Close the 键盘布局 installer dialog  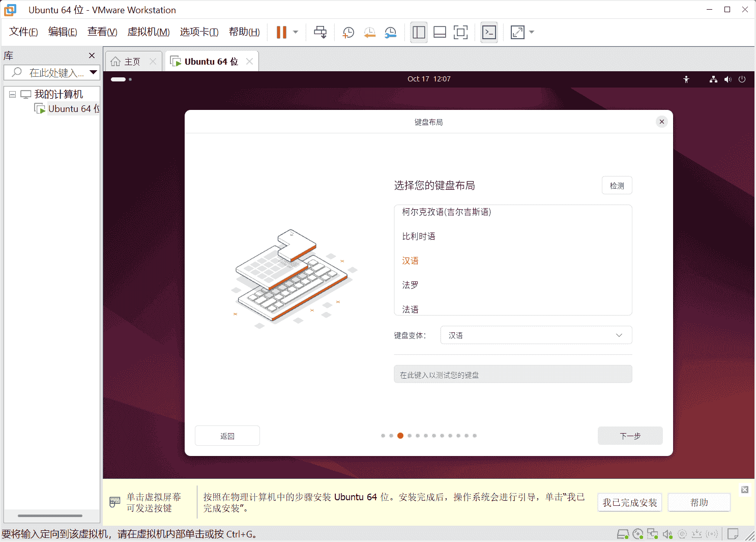(661, 122)
